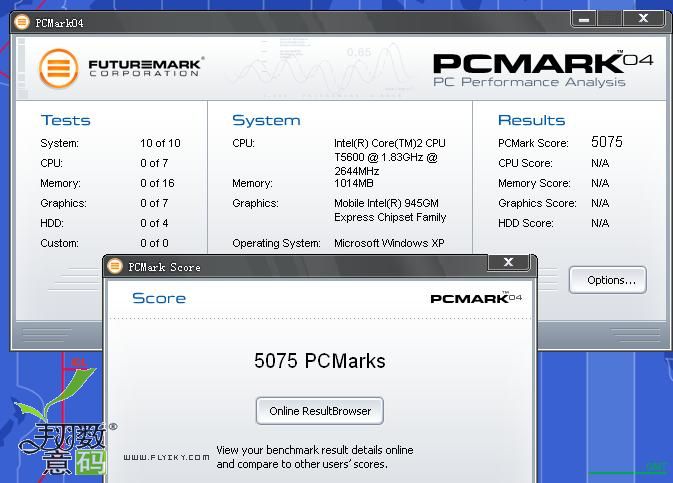Click the Futuremark Corporation orange logo
The image size is (673, 483).
click(58, 68)
